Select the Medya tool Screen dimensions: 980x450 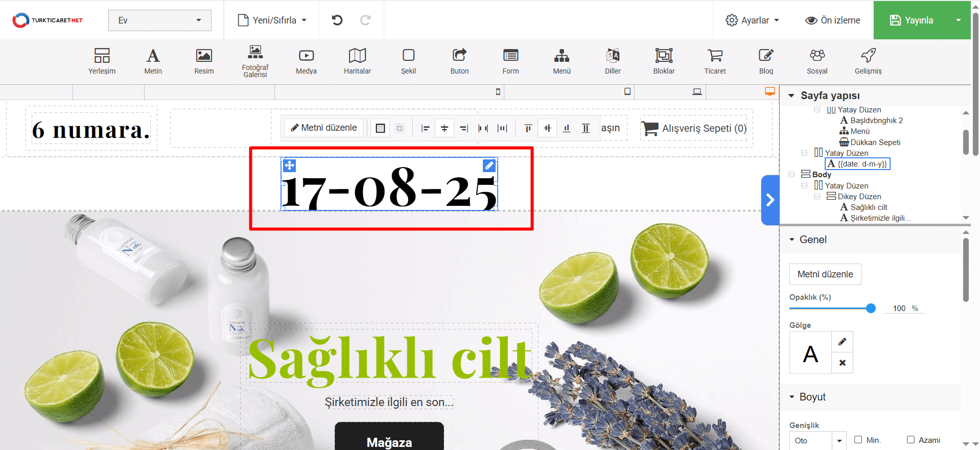(306, 61)
